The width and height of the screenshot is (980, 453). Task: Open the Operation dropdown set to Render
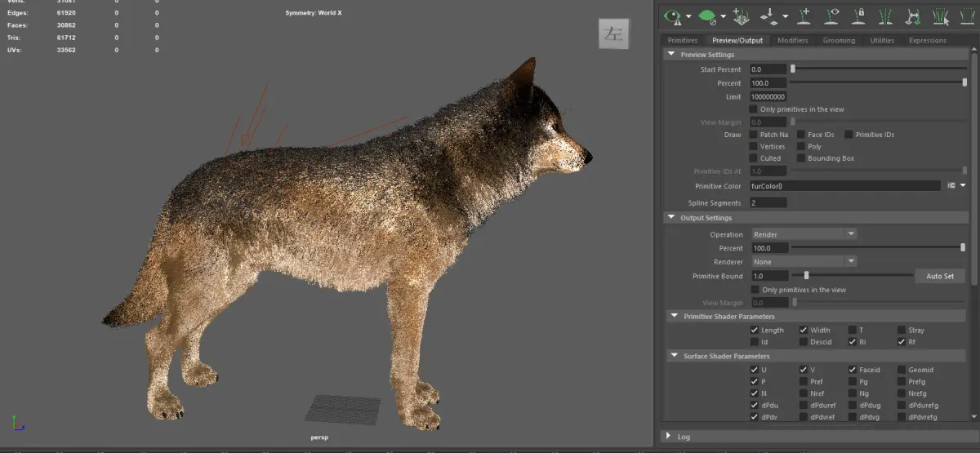point(804,234)
